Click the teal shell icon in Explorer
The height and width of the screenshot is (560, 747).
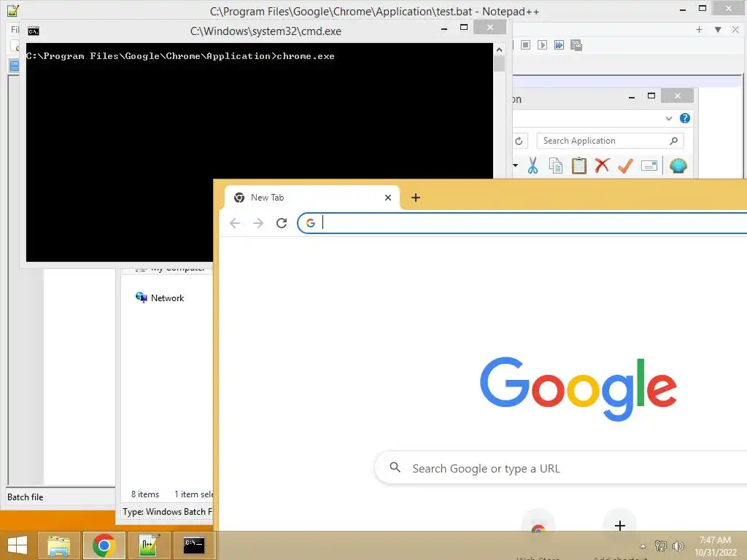tap(678, 166)
